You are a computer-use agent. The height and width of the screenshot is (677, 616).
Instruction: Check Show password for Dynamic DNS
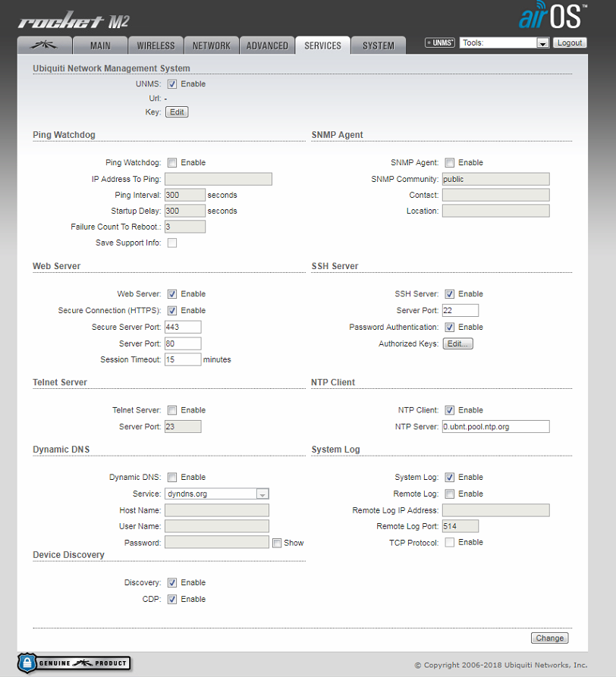point(277,543)
